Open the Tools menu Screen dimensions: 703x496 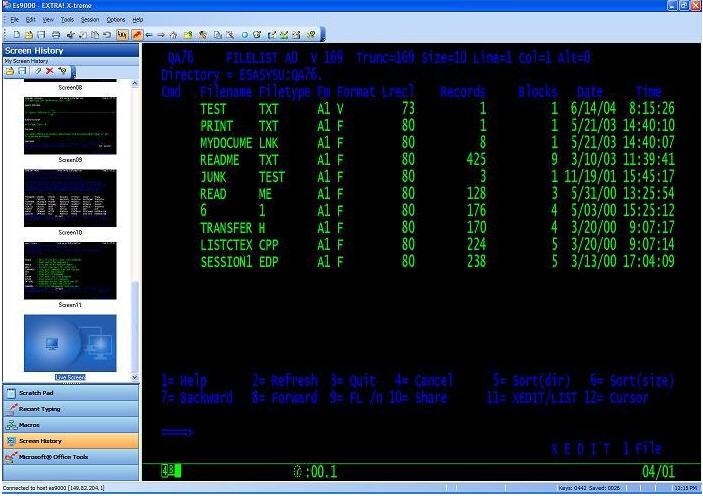click(67, 20)
